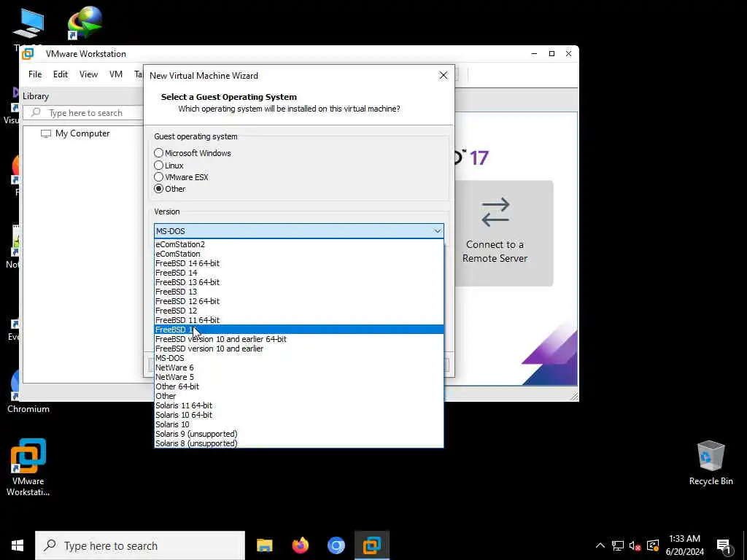Open the Edit menu in VMware Workstation

pos(61,74)
